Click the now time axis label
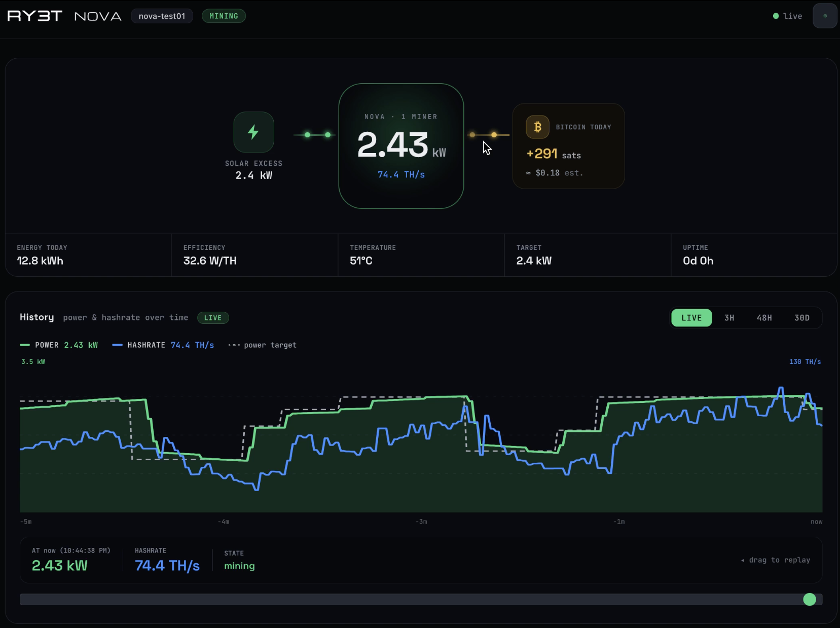 (816, 522)
